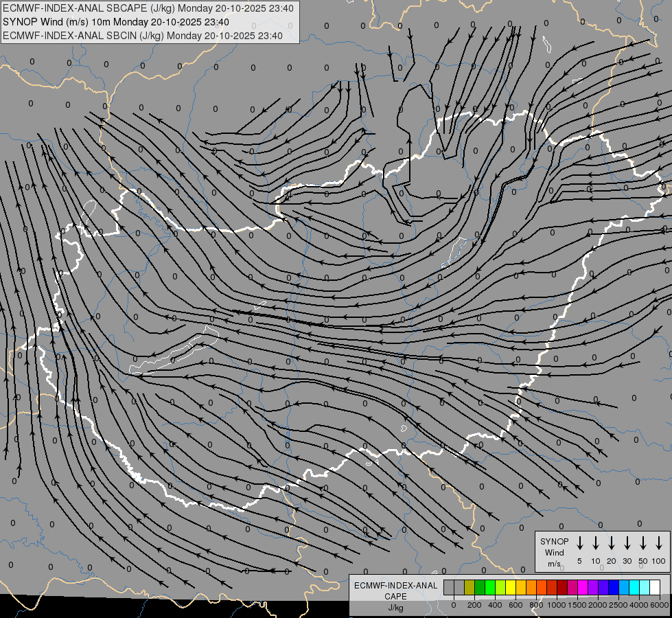Viewport: 672px width, 618px height.
Task: Click the wind arrow icon labeled 50
Action: [643, 543]
